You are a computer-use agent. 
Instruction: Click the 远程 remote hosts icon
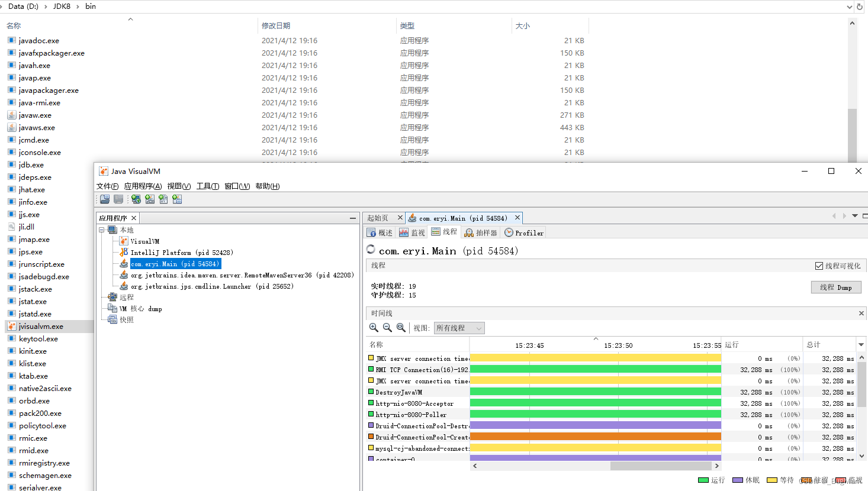tap(112, 297)
